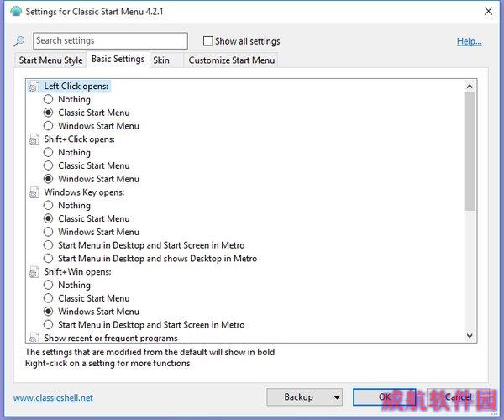Select Nothing under Windows Key opens
Viewport: 504px width, 420px height.
point(48,205)
